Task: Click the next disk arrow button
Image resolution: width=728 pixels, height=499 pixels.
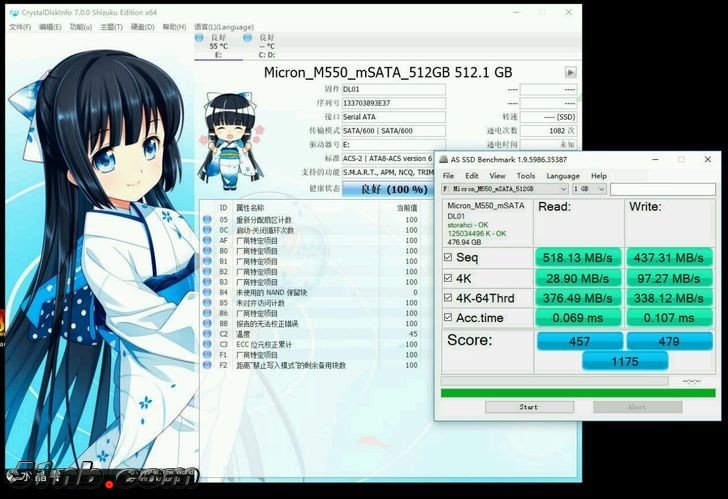Action: (570, 72)
